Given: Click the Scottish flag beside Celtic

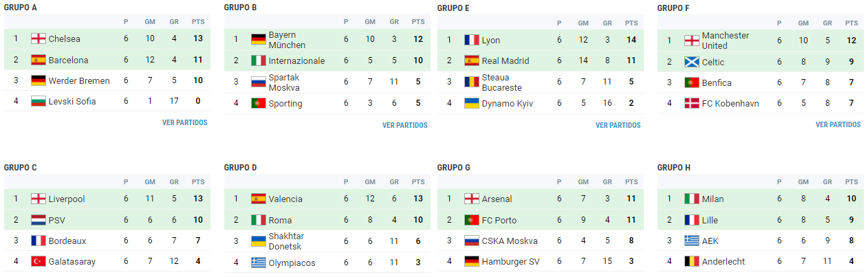Looking at the screenshot, I should [x=692, y=62].
